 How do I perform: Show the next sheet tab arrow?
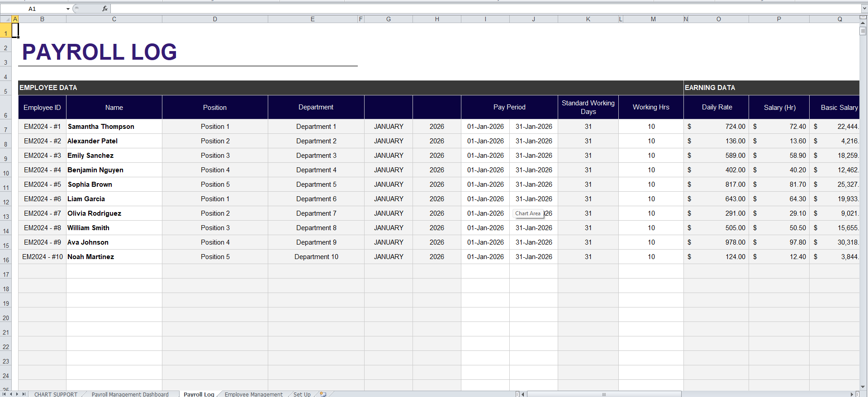point(17,394)
